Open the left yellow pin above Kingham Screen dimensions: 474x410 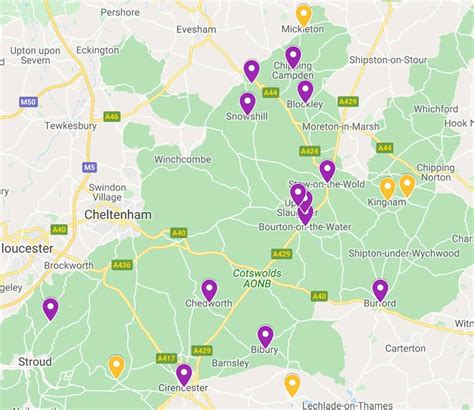tap(387, 188)
